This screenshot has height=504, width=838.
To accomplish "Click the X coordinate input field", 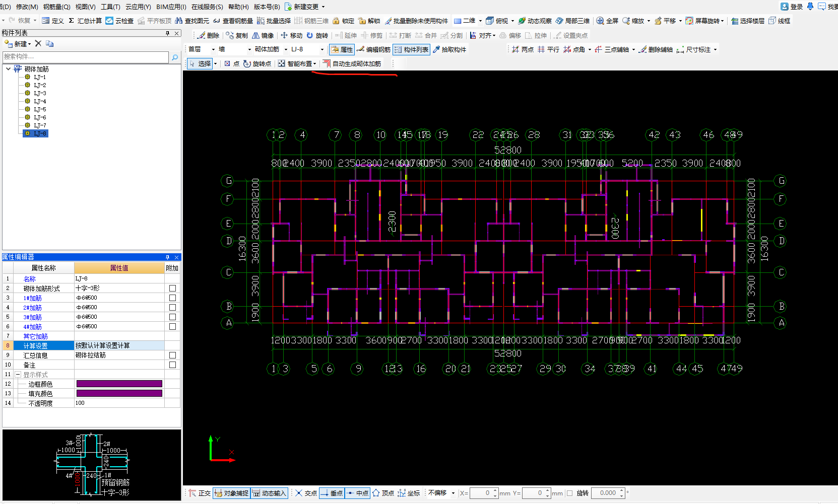I will (x=484, y=493).
